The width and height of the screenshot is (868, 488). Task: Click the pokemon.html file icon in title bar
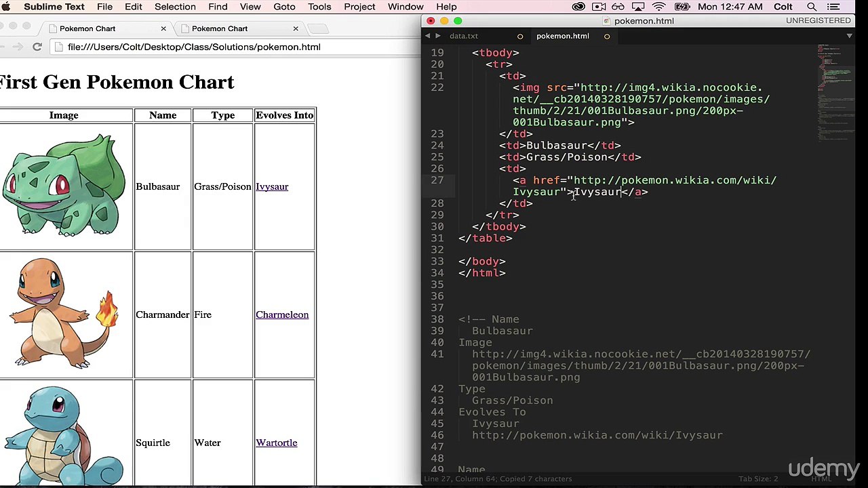[606, 21]
